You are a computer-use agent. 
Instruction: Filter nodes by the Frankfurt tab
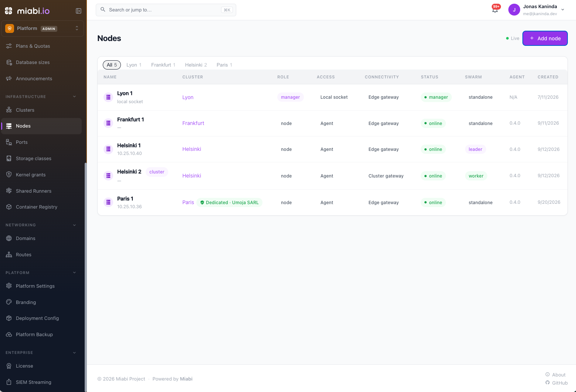pyautogui.click(x=163, y=65)
